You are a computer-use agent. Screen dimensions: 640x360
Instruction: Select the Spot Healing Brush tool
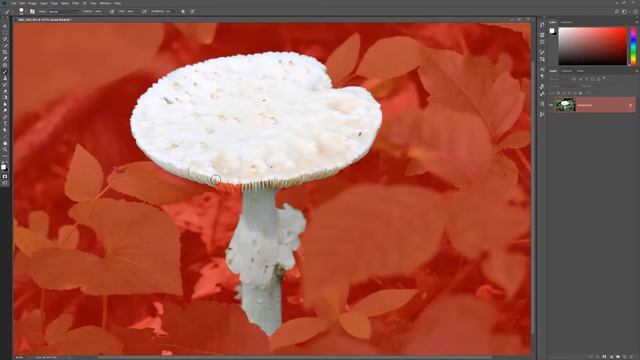point(5,65)
